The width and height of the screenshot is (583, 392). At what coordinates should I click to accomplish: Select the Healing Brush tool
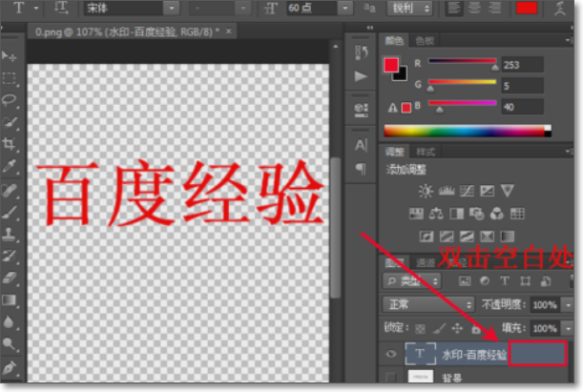coord(9,190)
